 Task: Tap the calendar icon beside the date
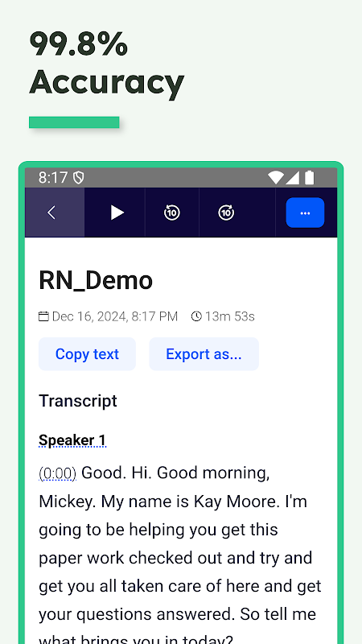43,316
